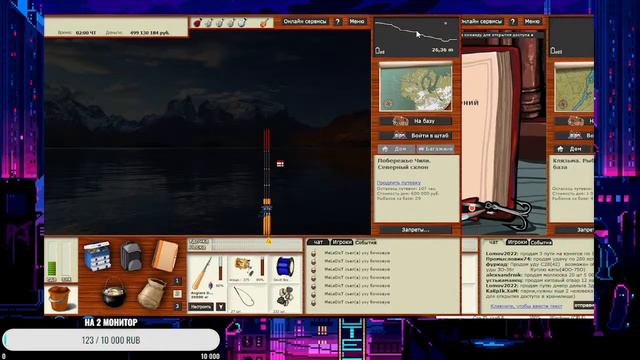Viewport: 640px width, 360px height.
Task: Click the alexsandrmk chat message
Action: click(x=540, y=275)
